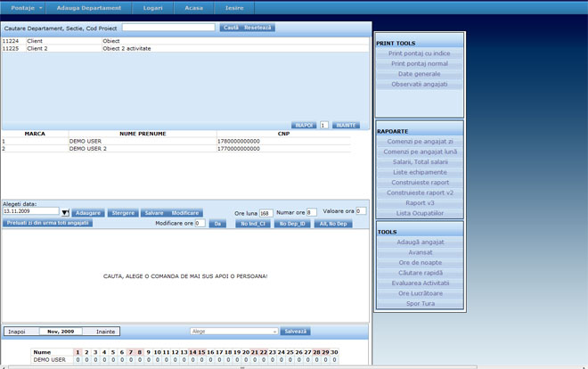Screen dimensions: 588x369
Task: Click the INAINTE pagination button
Action: pos(346,125)
